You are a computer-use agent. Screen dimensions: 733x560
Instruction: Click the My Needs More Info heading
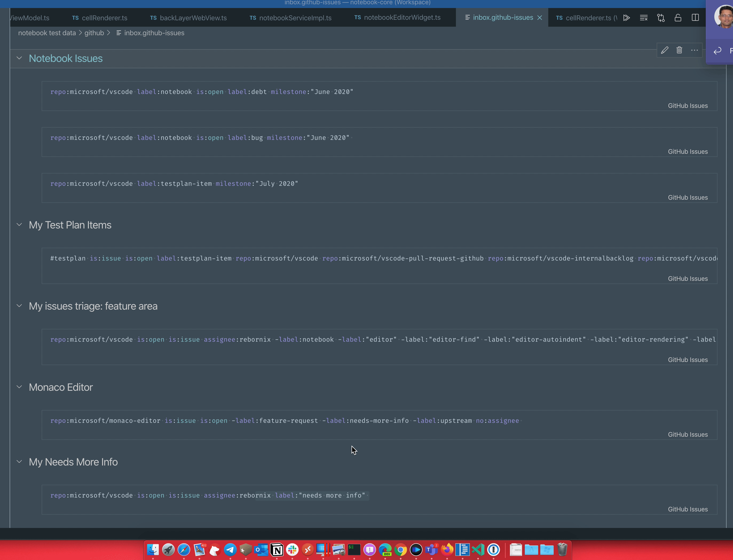73,462
